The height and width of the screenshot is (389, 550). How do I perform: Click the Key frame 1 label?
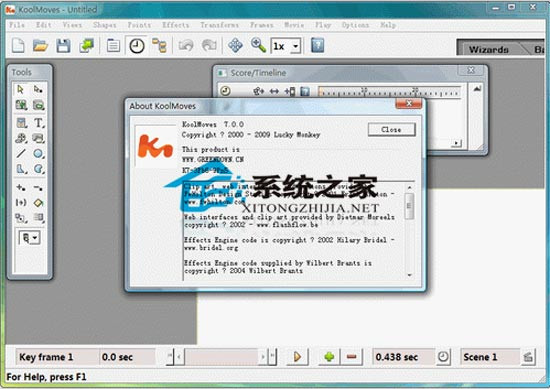[46, 357]
